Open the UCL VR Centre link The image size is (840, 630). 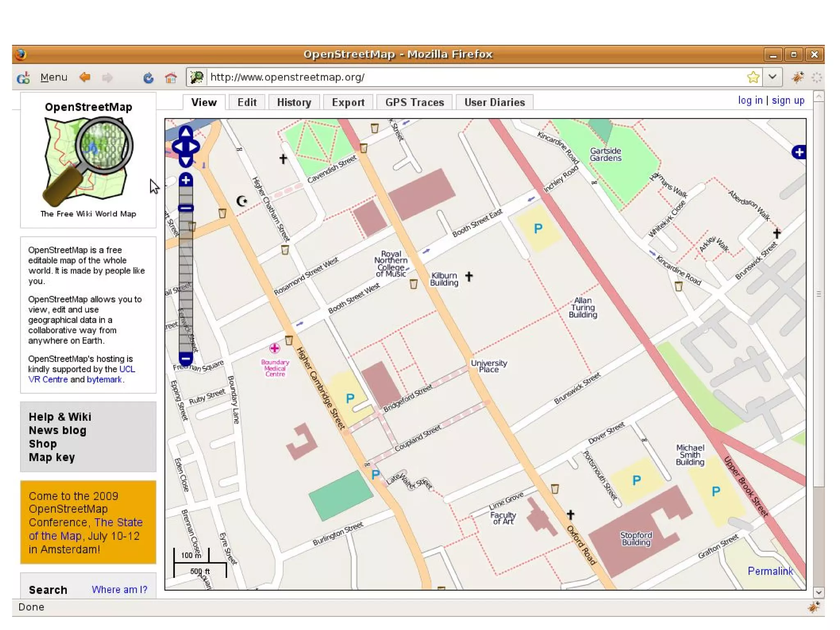coord(81,374)
